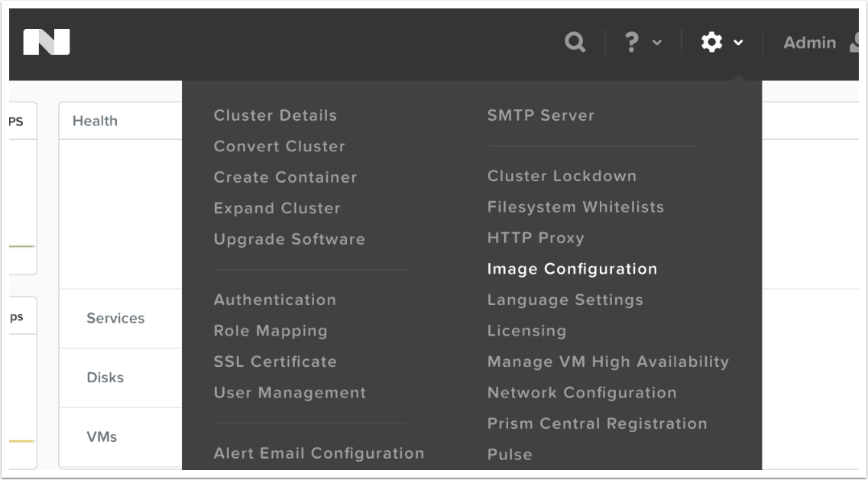
Task: Click Prism Central Registration
Action: click(x=597, y=423)
